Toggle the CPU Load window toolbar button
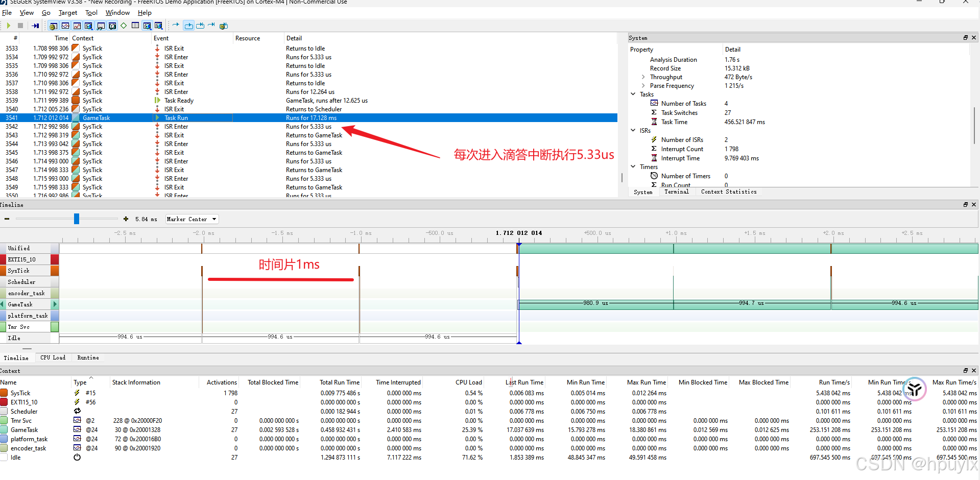The image size is (980, 480). tap(78, 26)
